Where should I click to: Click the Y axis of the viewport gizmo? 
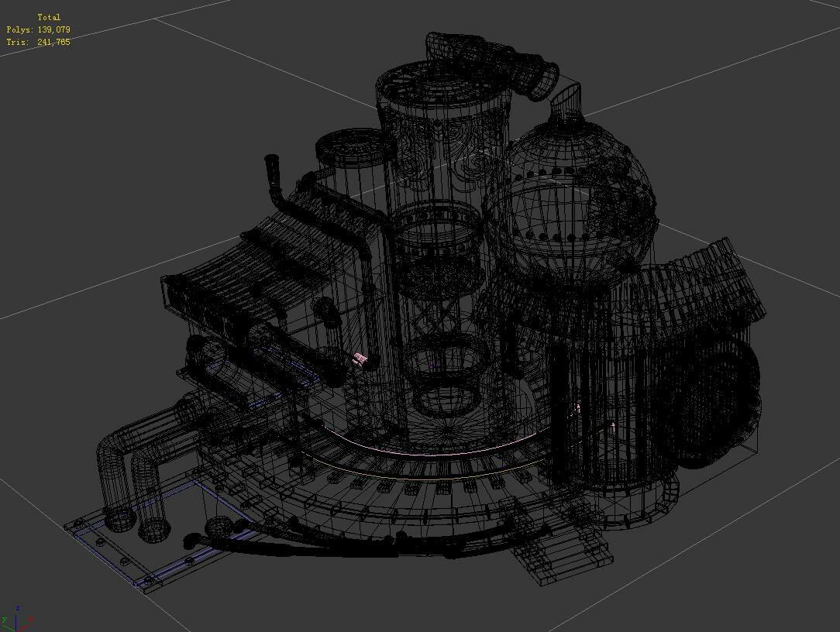(x=8, y=623)
